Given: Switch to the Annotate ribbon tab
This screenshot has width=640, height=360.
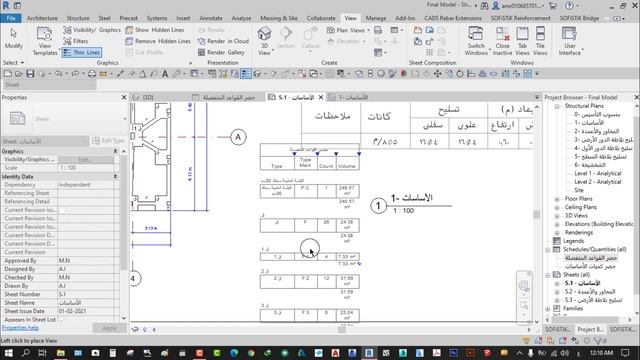Looking at the screenshot, I should [211, 18].
